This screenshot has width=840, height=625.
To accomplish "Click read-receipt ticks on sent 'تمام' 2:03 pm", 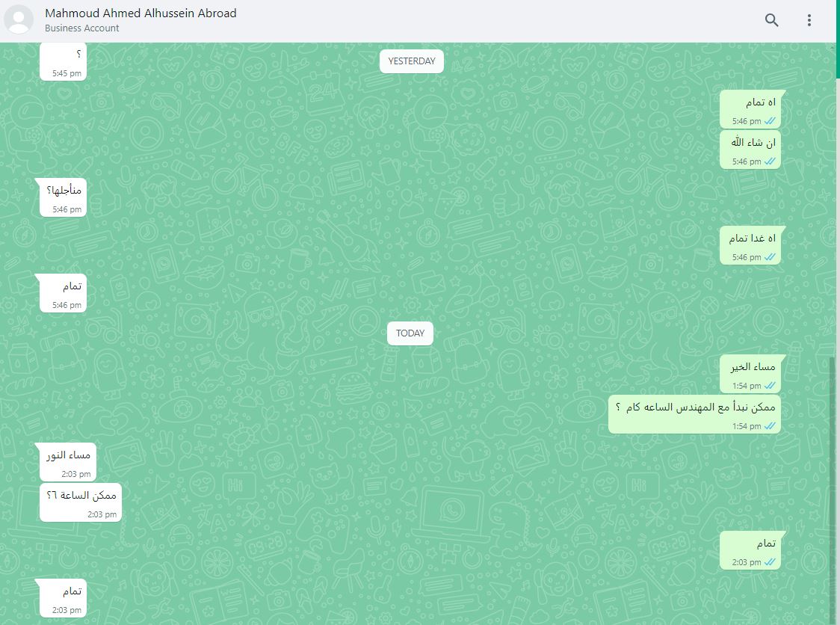I will point(770,562).
